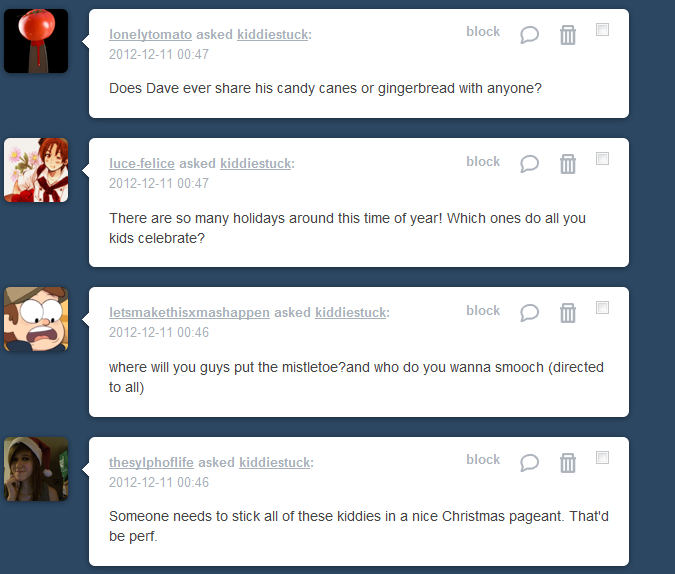Open the thesylphoflife blog link
The width and height of the screenshot is (675, 574).
pos(151,462)
